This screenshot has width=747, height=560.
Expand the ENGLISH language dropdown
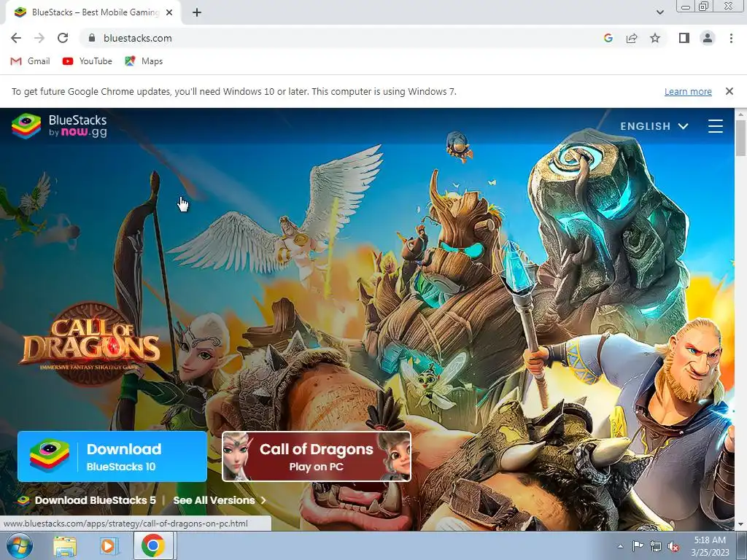(x=654, y=126)
